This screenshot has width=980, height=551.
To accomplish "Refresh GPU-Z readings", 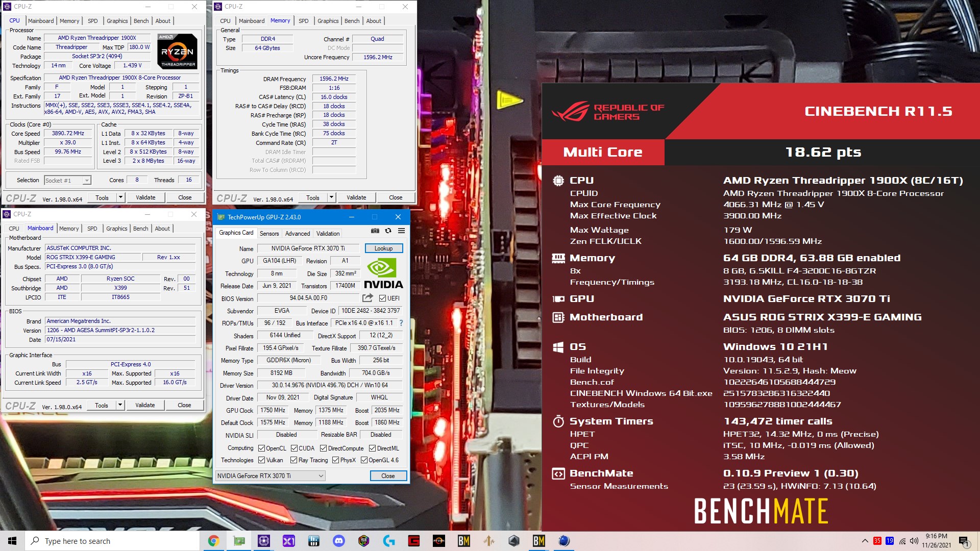I will 388,231.
